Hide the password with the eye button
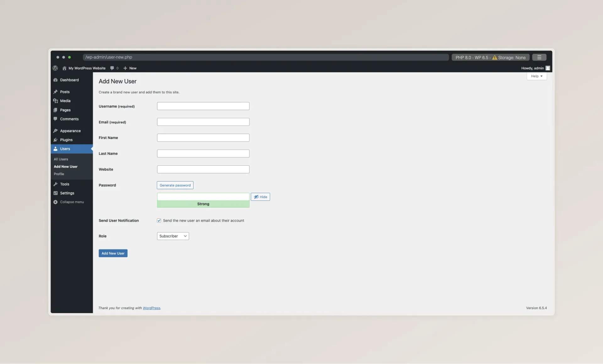Screen dimensions: 603x364 tap(260, 197)
